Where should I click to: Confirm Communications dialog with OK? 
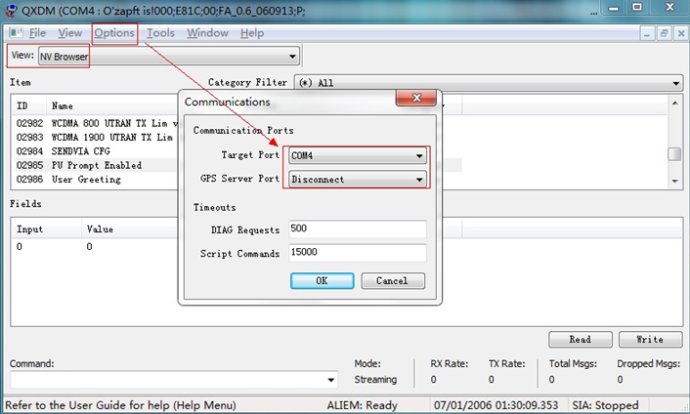322,281
